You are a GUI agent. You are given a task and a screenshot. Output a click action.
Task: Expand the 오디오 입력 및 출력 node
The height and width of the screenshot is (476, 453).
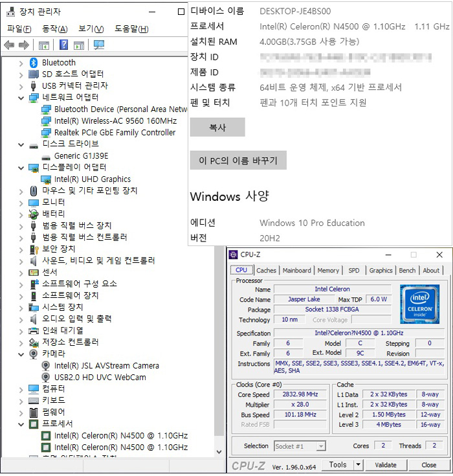coord(21,319)
